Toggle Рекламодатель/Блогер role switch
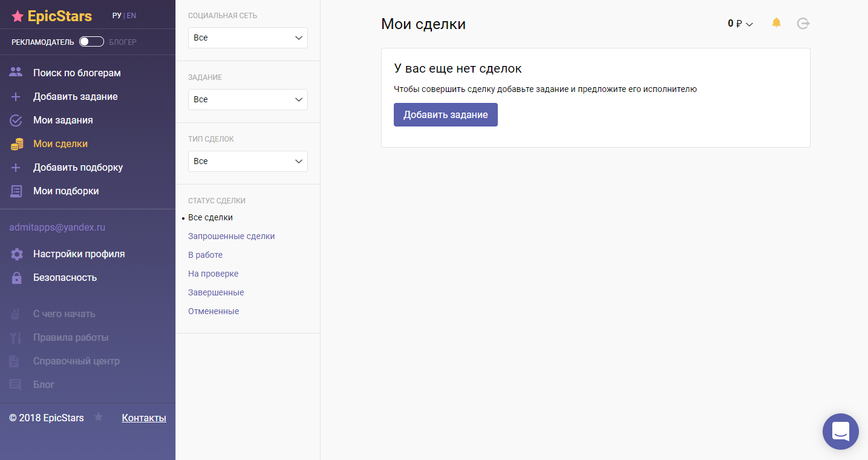The width and height of the screenshot is (868, 460). [x=91, y=42]
